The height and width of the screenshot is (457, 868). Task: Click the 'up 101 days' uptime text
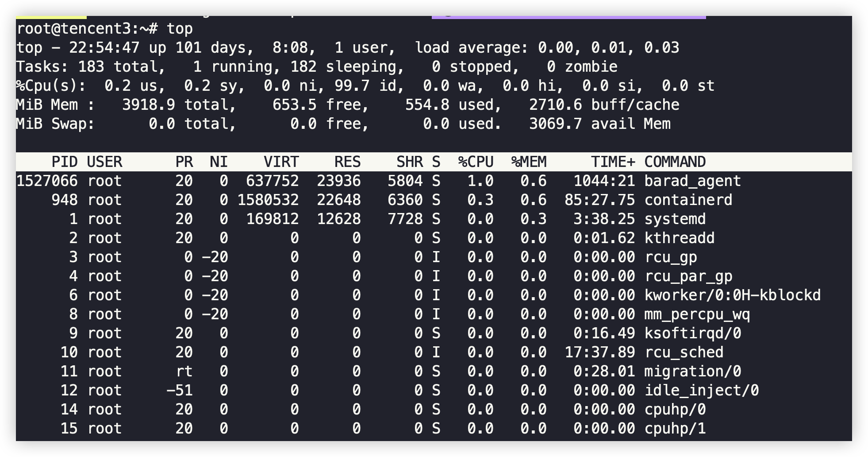tap(197, 48)
